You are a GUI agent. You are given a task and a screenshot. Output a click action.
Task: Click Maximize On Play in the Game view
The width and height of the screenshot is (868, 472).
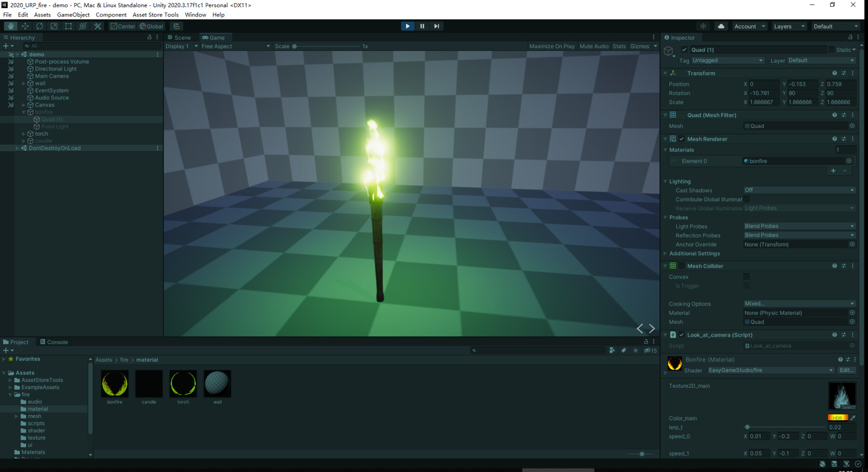point(551,46)
